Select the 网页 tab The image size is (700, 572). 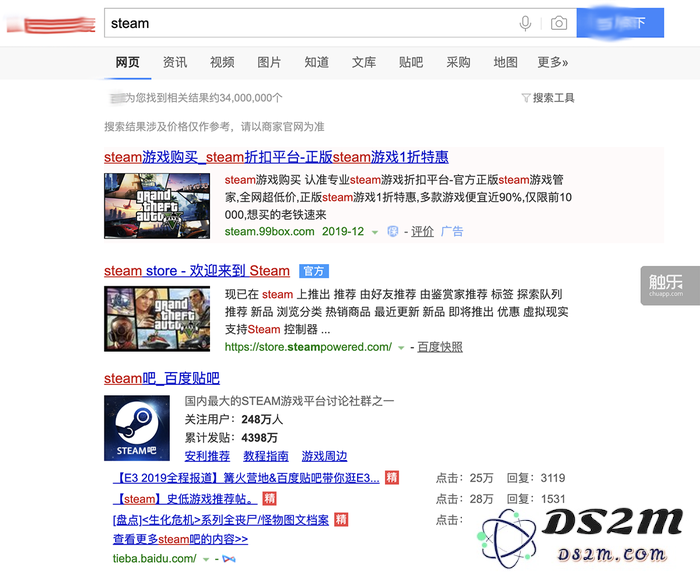[x=128, y=62]
